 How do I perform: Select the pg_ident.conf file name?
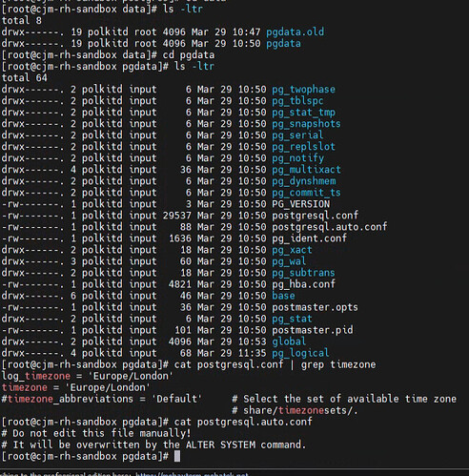[309, 238]
